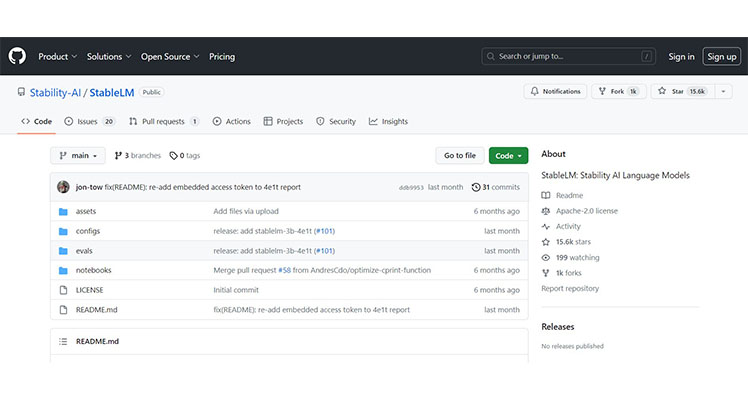Screen dimensions: 748x400
Task: View the 31 commits history
Action: pos(496,187)
